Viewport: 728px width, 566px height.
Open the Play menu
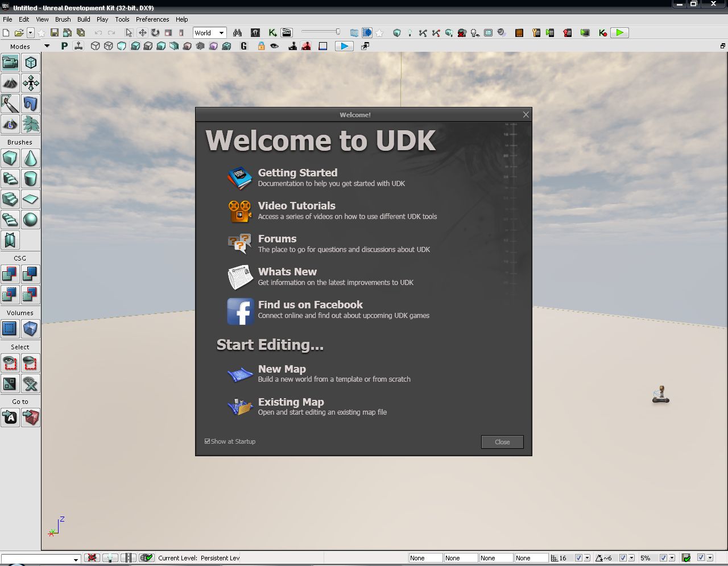(102, 19)
